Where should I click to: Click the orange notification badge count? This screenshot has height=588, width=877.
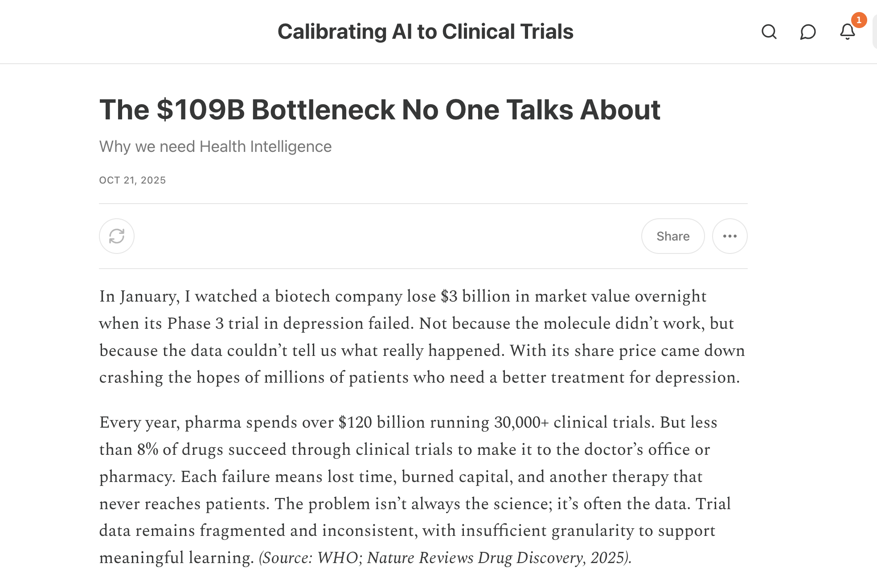859,20
